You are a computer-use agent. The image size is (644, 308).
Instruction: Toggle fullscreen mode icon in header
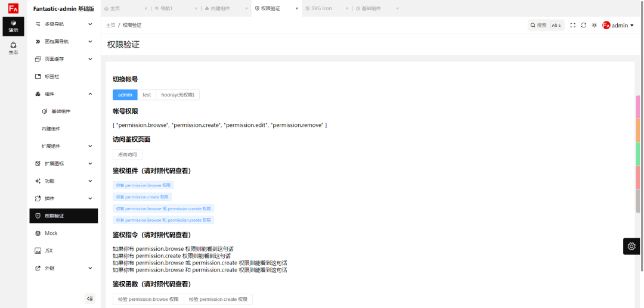point(573,26)
